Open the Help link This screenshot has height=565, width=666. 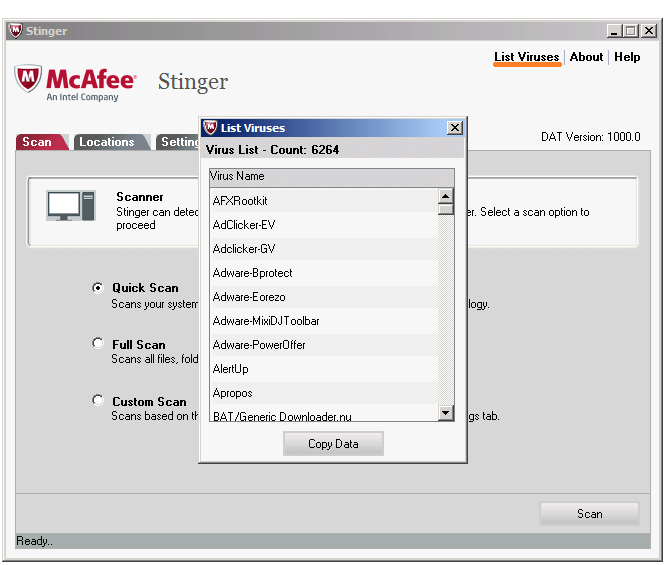click(627, 57)
